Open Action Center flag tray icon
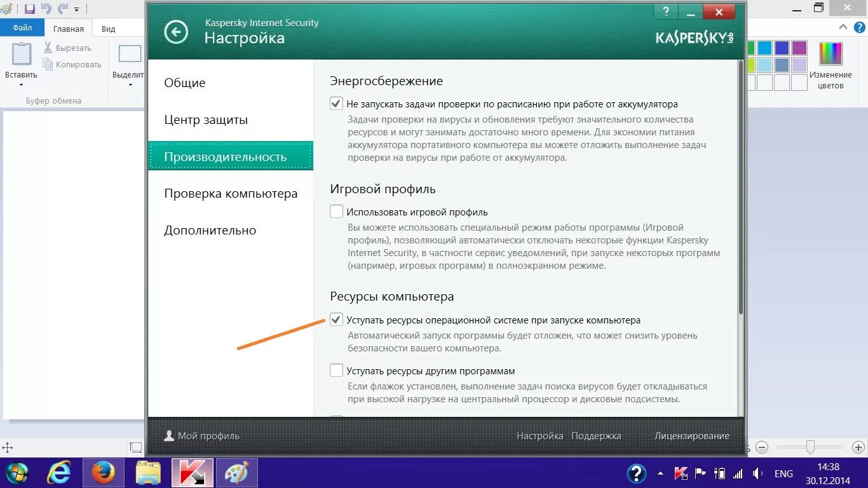Screen dimensions: 868x488 coord(700,473)
